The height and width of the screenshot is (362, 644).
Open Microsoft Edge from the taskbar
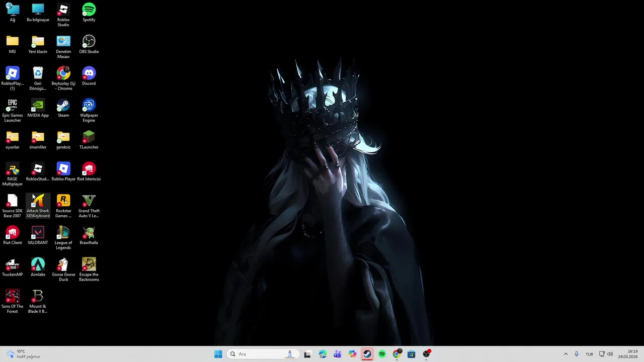pos(323,354)
